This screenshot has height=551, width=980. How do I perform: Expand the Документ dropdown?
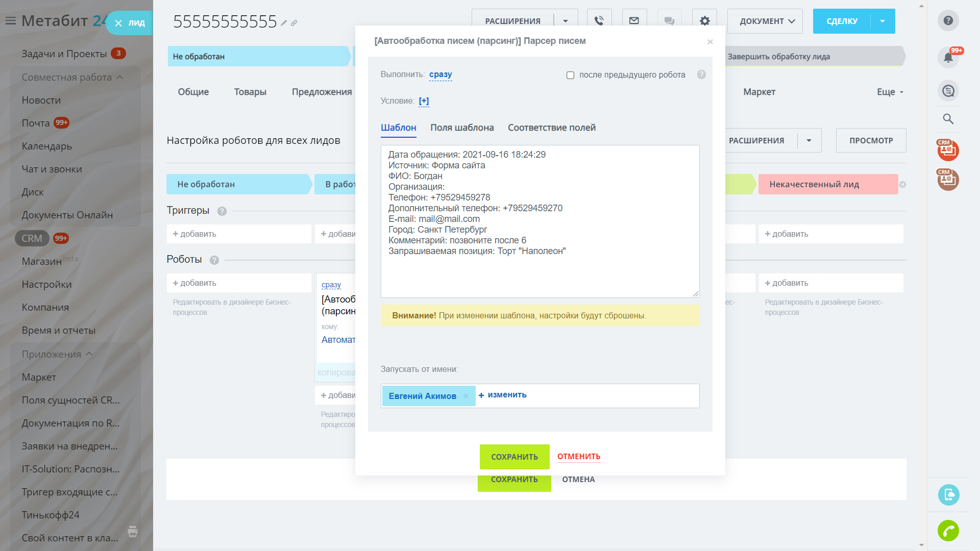pos(765,21)
